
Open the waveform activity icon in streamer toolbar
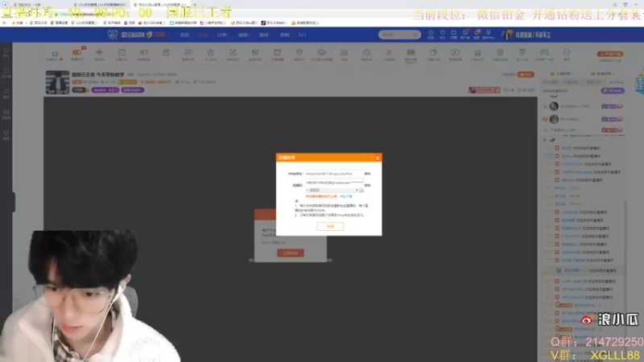[x=99, y=52]
